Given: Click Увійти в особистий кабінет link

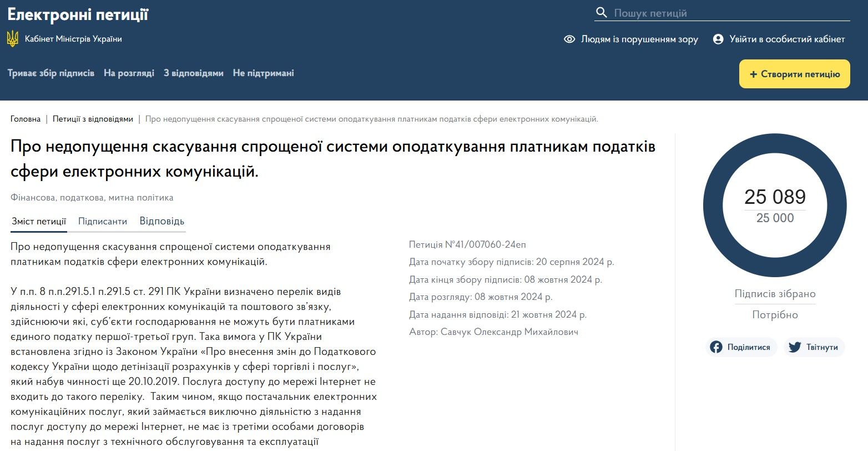Looking at the screenshot, I should (786, 39).
